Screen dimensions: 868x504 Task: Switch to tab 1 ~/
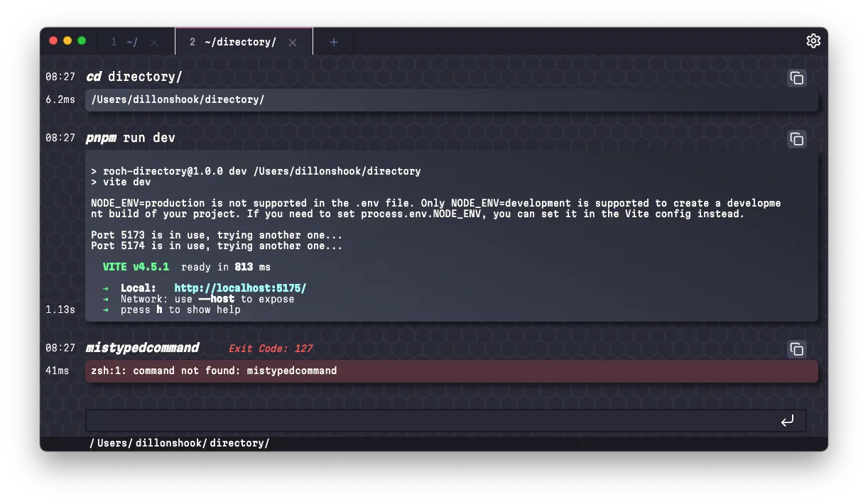125,42
